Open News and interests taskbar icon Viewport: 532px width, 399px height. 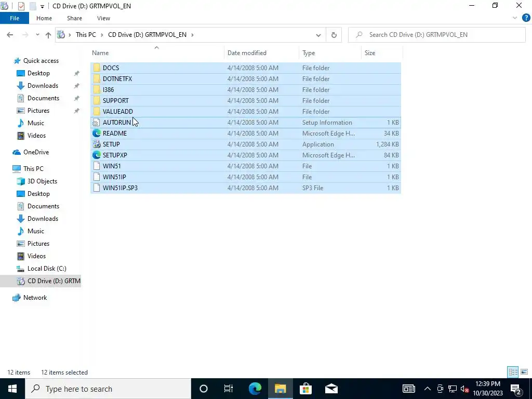[x=409, y=389]
